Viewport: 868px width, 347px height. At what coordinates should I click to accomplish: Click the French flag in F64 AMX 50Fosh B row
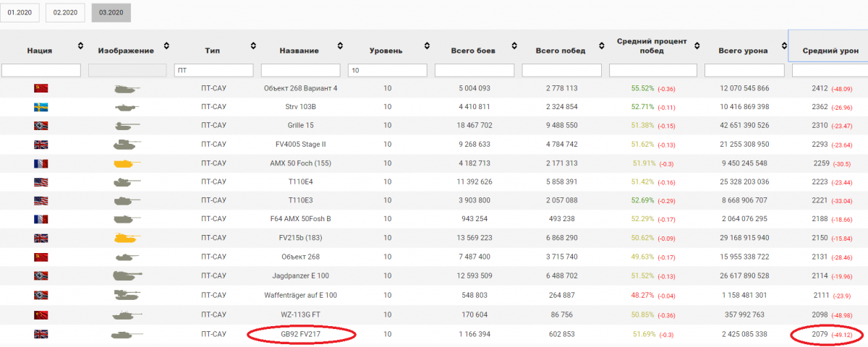[x=40, y=219]
